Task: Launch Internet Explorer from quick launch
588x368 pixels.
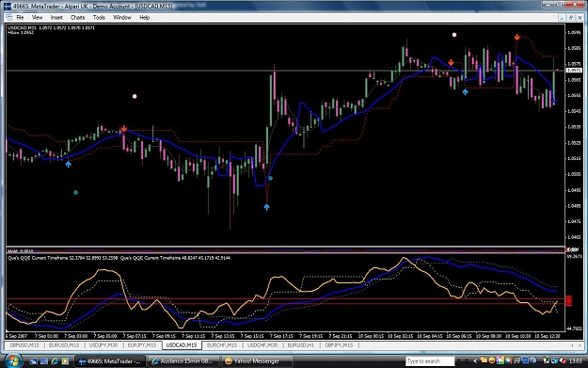Action: [x=55, y=361]
